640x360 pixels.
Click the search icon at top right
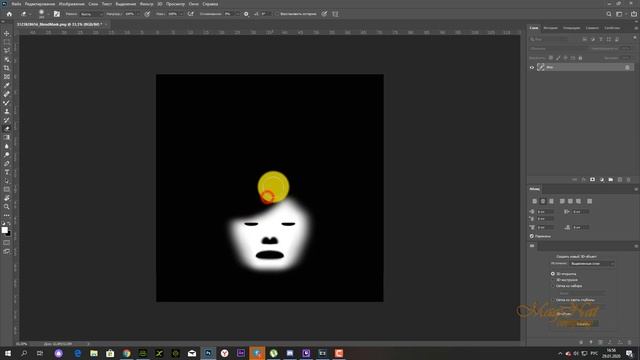coord(609,14)
